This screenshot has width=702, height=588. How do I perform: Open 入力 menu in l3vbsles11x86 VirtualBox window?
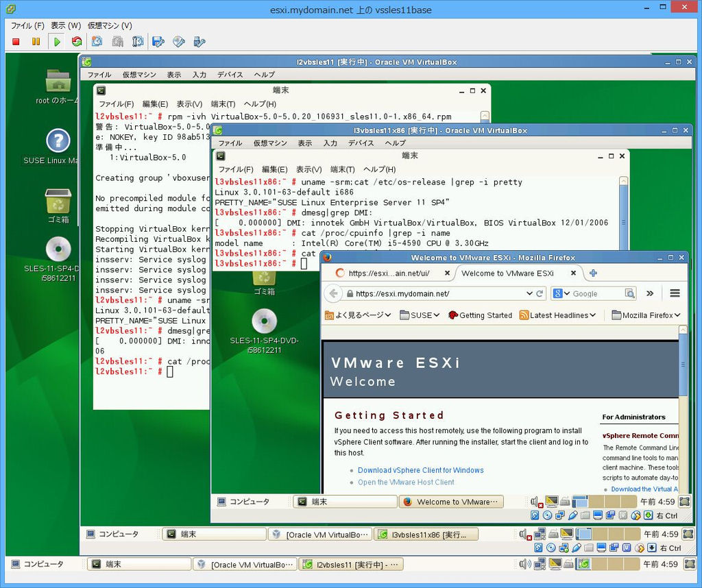330,143
